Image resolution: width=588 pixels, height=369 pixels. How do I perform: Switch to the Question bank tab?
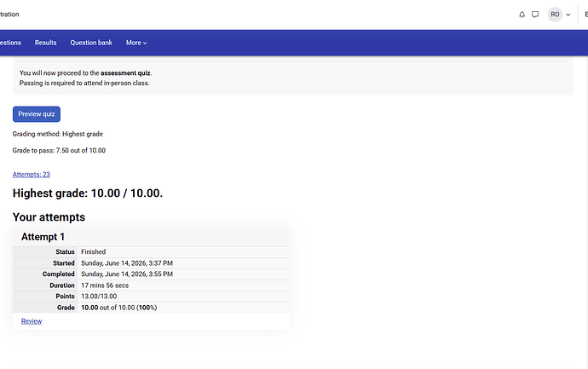pos(91,43)
